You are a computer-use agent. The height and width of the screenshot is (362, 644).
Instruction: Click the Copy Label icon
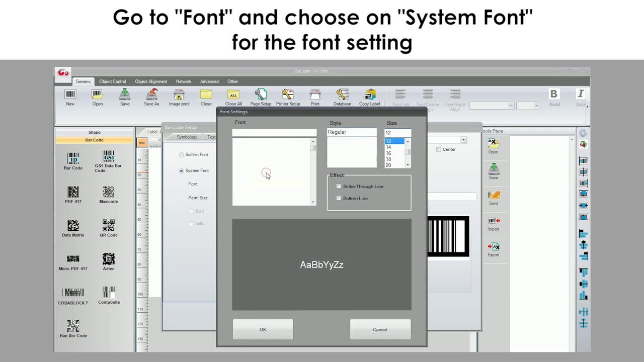pyautogui.click(x=370, y=94)
